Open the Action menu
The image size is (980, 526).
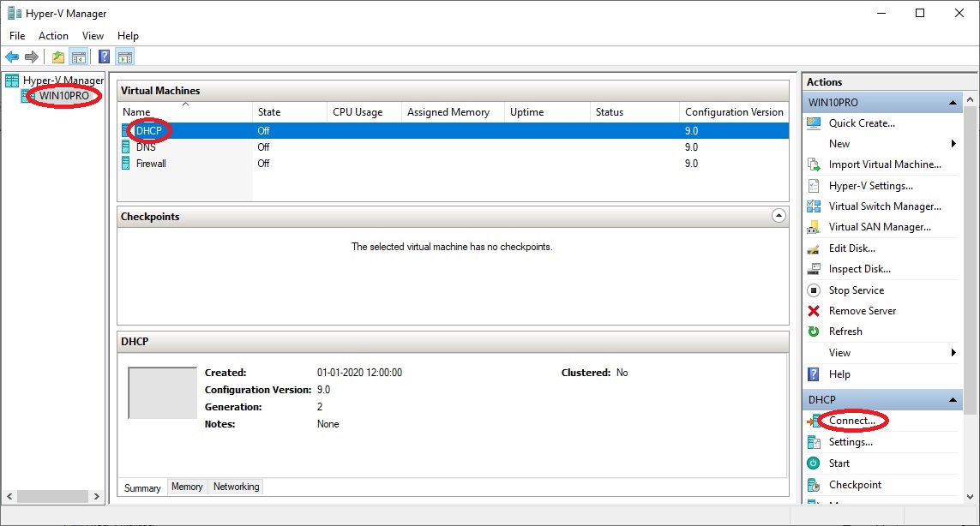point(54,36)
